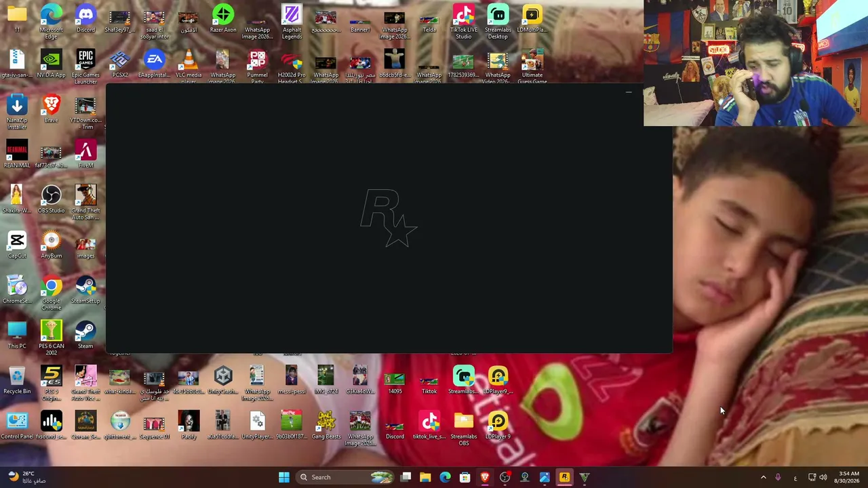868x488 pixels.
Task: Minimize the Rockstar Games launcher window
Action: [629, 93]
